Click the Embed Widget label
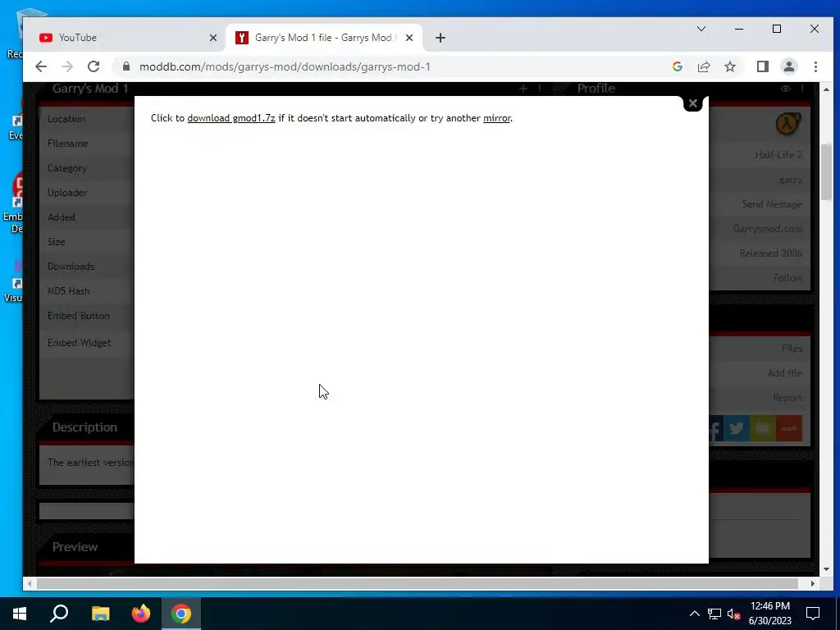840x630 pixels. coord(80,343)
